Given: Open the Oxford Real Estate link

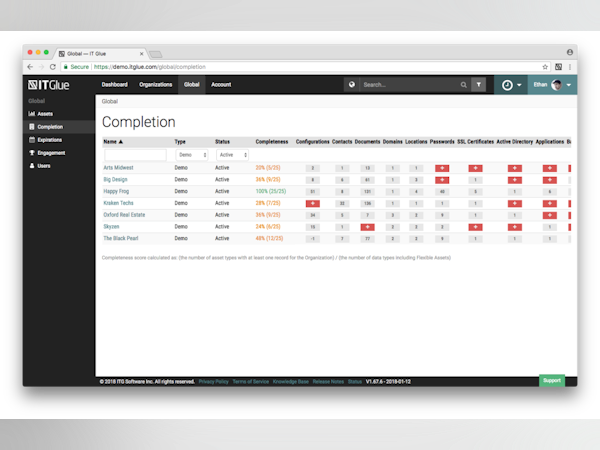Looking at the screenshot, I should [x=124, y=215].
